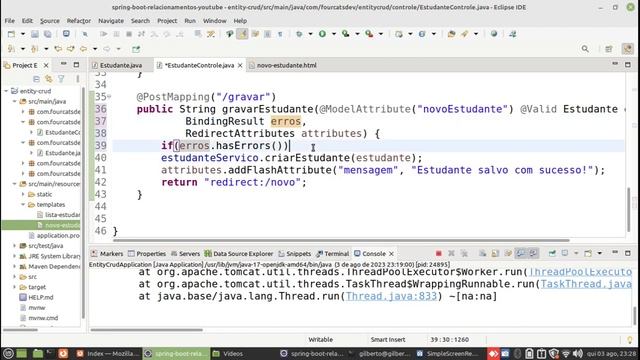Toggle Mark Occurrences highlighter button
The width and height of the screenshot is (640, 360).
pos(242,34)
